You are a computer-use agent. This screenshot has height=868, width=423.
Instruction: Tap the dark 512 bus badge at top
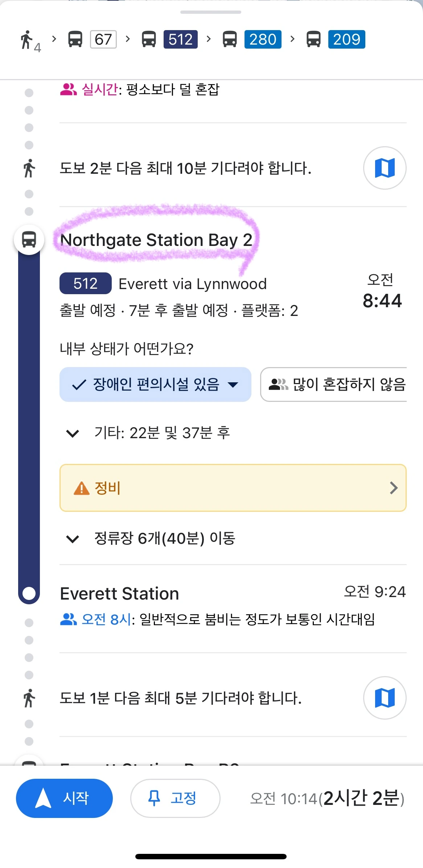coord(180,39)
